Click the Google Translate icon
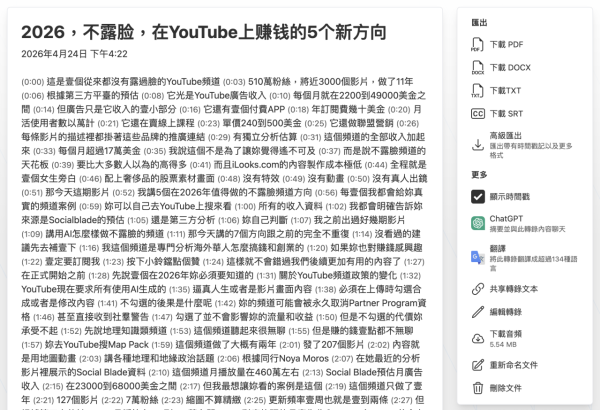The image size is (600, 410). coord(478,257)
